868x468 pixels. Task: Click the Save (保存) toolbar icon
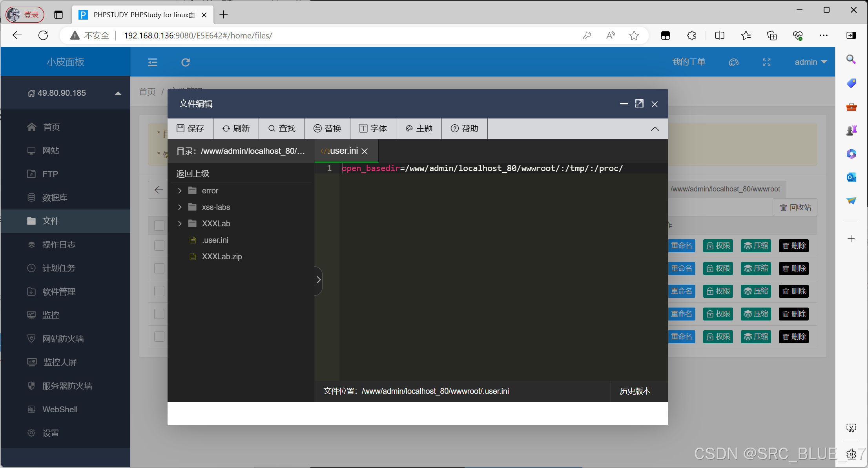[x=181, y=128]
